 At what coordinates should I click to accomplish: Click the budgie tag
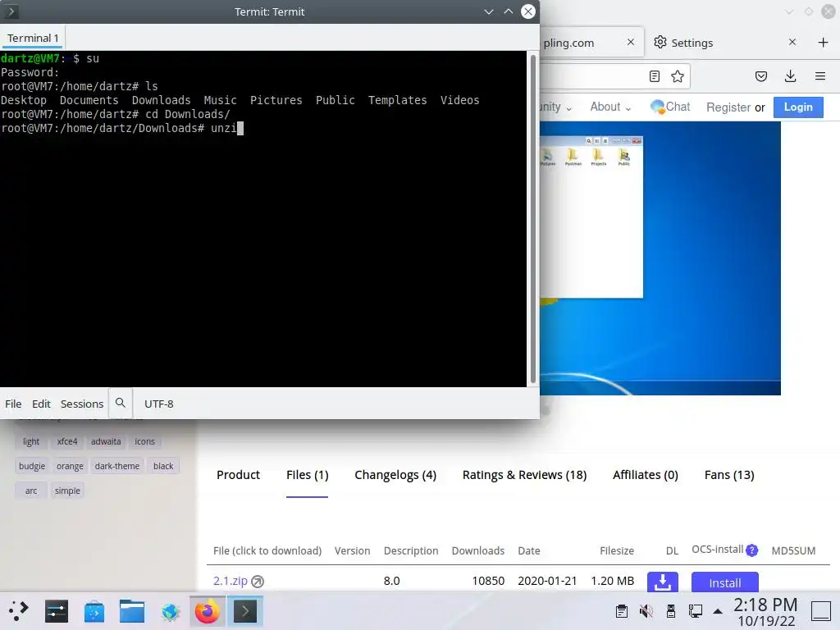point(32,466)
